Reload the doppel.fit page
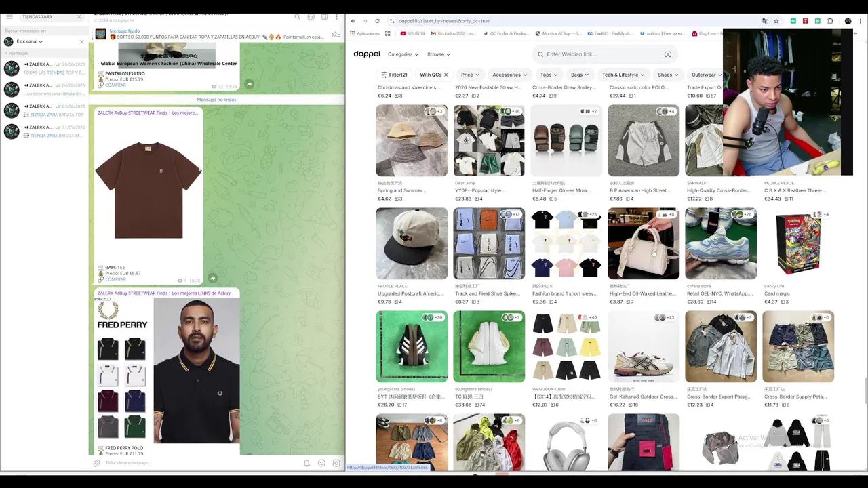Screen dimensions: 868x488 coord(378,21)
